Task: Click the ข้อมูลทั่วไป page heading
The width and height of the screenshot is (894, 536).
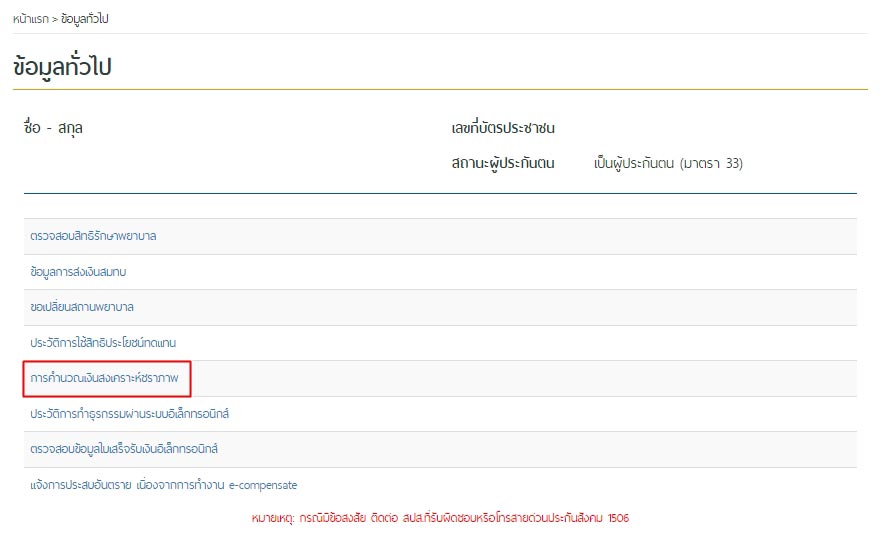Action: 62,67
